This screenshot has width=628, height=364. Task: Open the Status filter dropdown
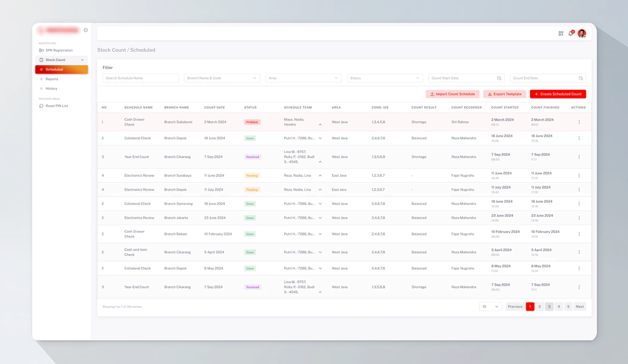[x=385, y=78]
